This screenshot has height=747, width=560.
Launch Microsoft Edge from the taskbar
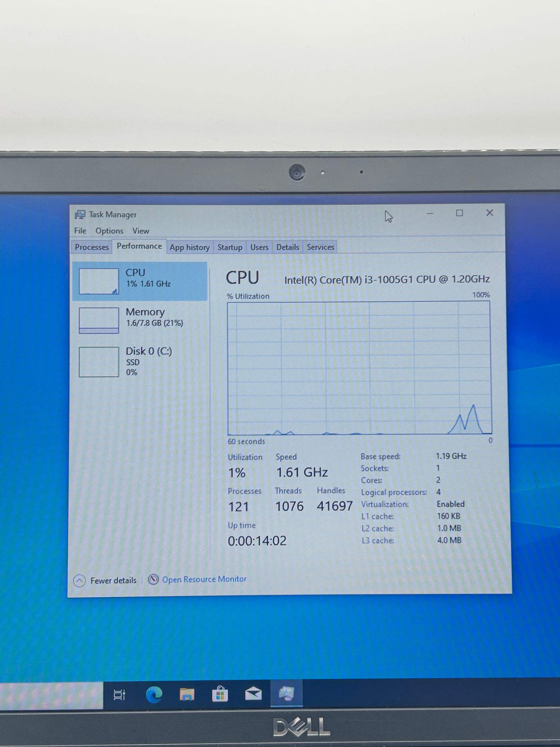coord(154,695)
